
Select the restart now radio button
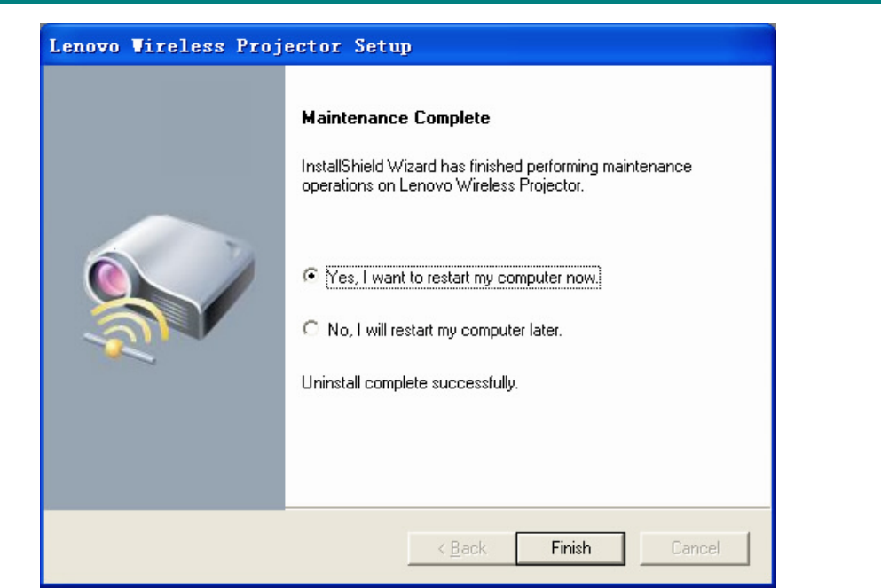coord(311,276)
